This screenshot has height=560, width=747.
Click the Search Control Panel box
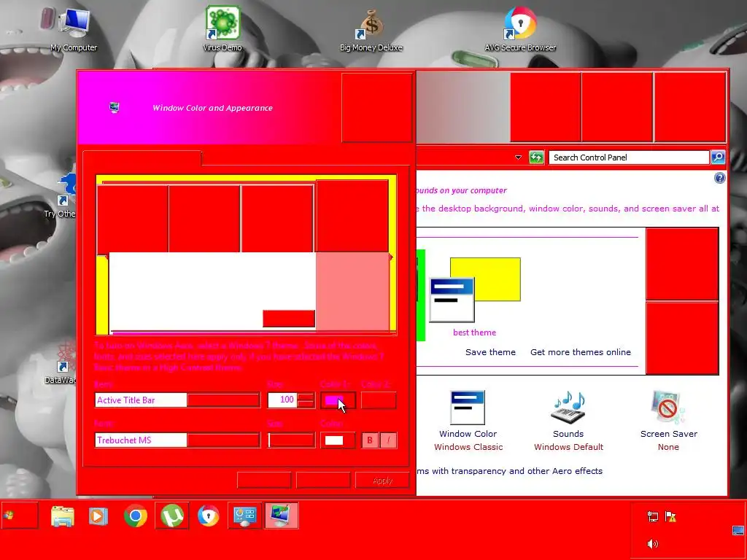628,157
